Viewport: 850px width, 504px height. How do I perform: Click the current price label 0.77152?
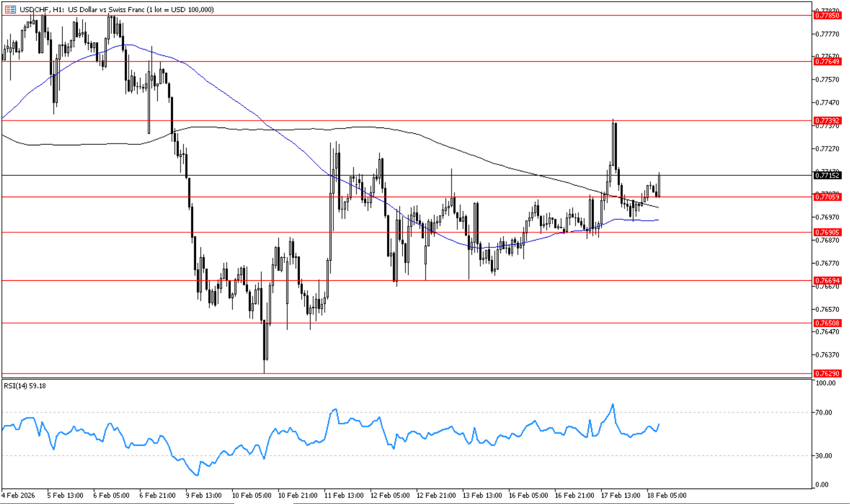827,175
